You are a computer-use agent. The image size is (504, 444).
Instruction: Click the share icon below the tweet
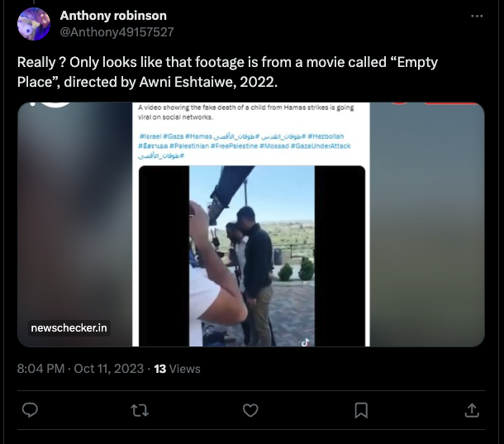tap(472, 410)
